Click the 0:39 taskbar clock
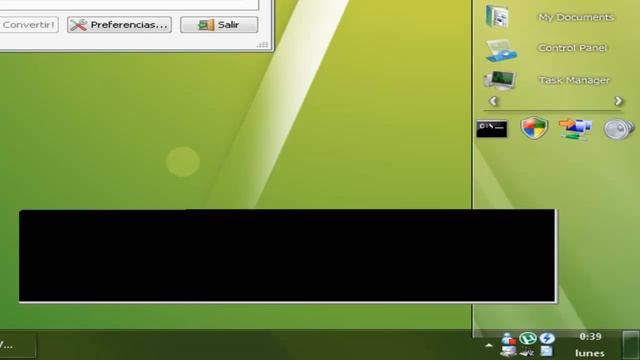 coord(590,337)
